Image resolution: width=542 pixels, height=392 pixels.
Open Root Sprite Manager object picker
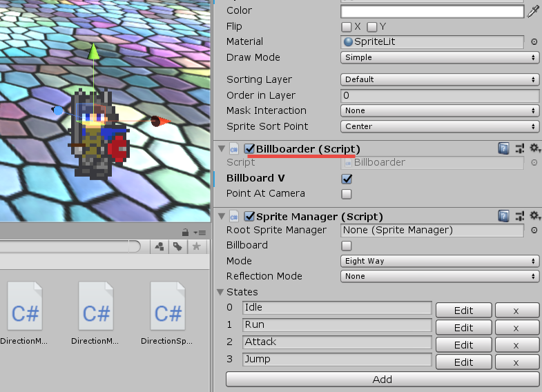[x=534, y=230]
